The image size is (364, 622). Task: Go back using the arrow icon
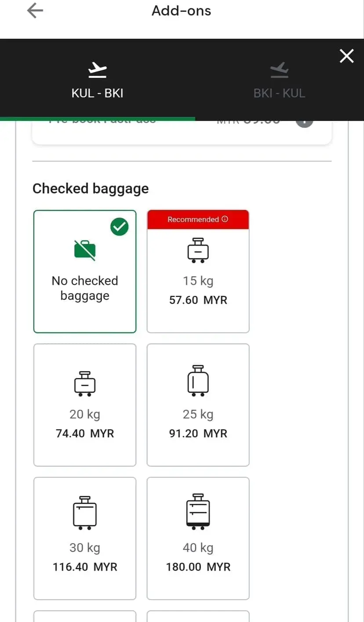[35, 11]
